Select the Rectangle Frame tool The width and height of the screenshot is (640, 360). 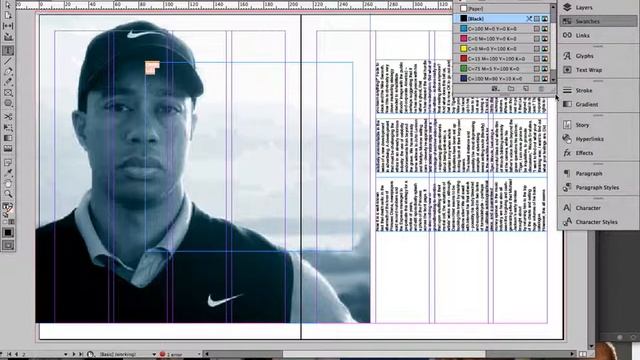pos(8,93)
